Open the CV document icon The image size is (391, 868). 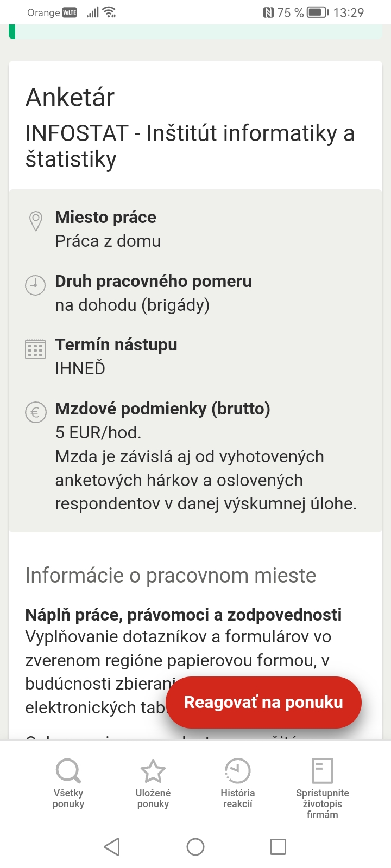(x=322, y=770)
